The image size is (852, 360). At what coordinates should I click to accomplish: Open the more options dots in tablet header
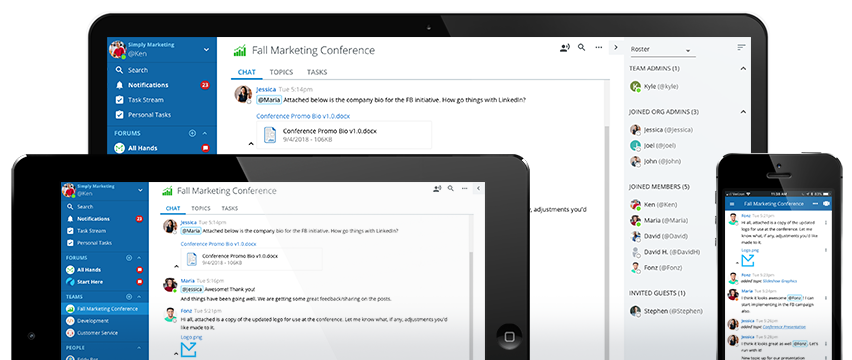coord(465,189)
